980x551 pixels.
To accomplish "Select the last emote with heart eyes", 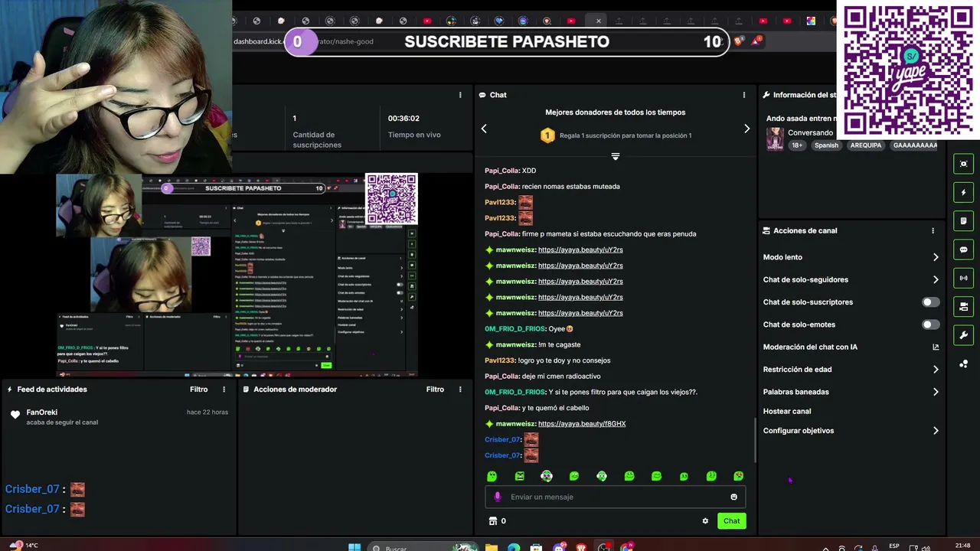I will pyautogui.click(x=738, y=476).
